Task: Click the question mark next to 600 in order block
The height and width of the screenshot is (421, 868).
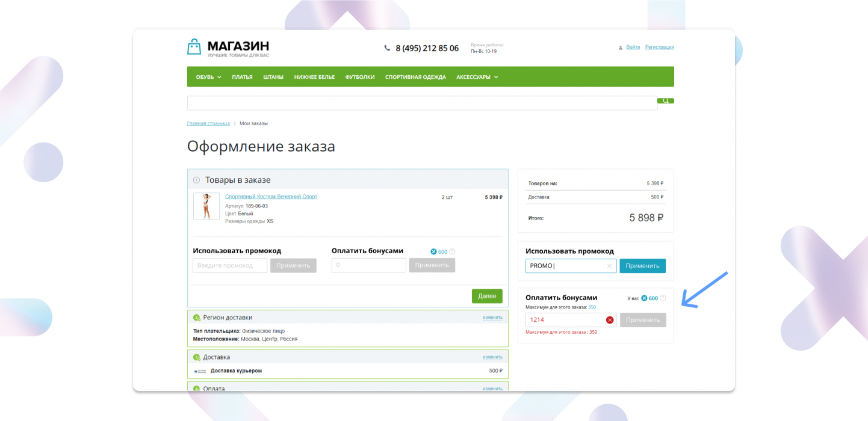Action: click(452, 252)
